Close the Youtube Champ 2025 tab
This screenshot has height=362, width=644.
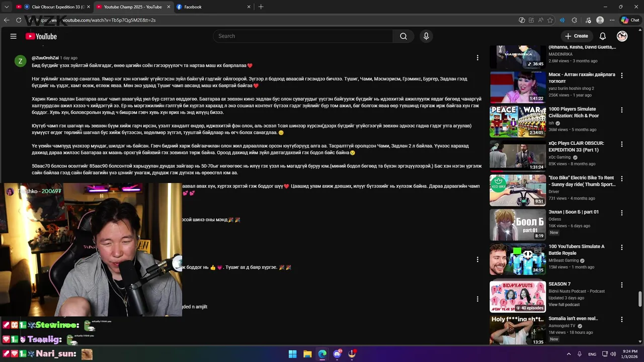tap(168, 7)
